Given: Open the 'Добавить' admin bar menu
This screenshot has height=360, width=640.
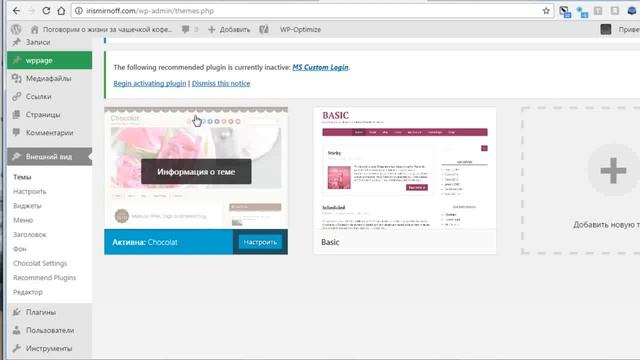Looking at the screenshot, I should [229, 29].
